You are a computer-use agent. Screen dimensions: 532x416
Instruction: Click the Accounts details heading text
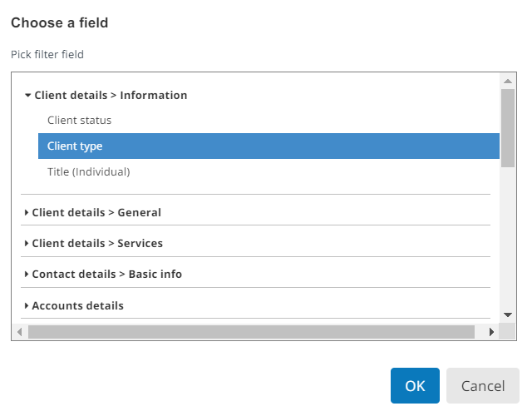click(x=77, y=306)
